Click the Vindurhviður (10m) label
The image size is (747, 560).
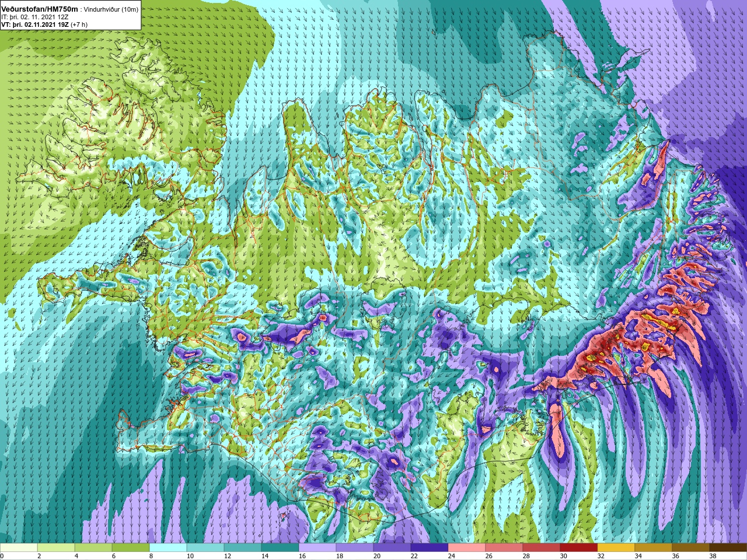111,9
